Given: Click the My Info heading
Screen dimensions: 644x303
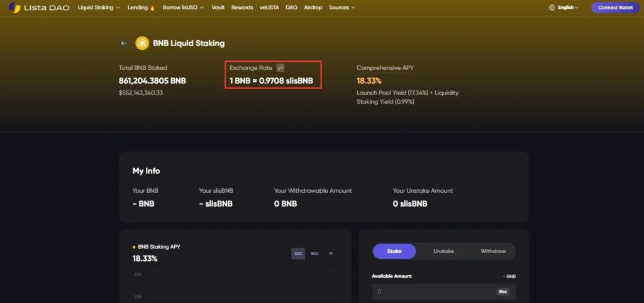Looking at the screenshot, I should [146, 171].
